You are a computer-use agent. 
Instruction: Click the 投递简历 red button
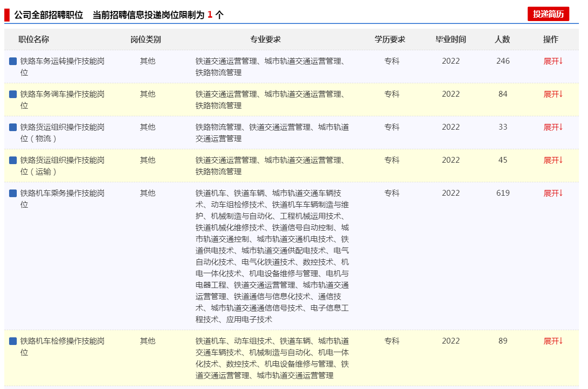pos(548,14)
